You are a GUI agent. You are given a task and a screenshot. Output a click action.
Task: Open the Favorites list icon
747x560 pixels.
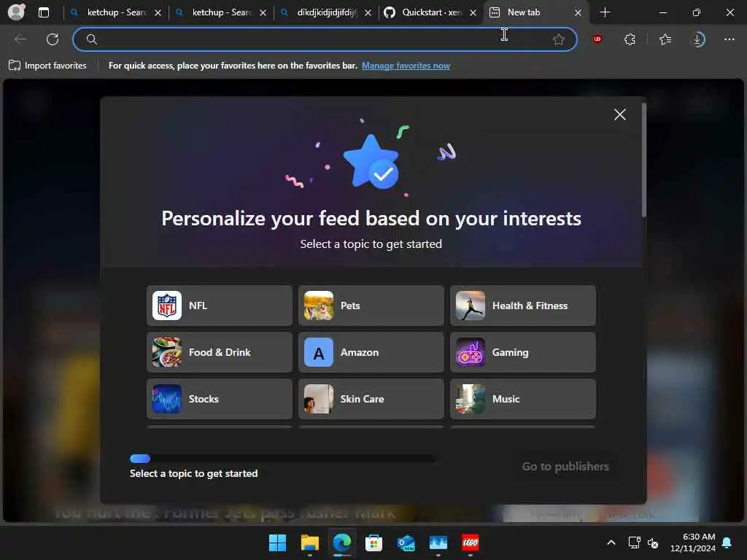click(x=665, y=39)
